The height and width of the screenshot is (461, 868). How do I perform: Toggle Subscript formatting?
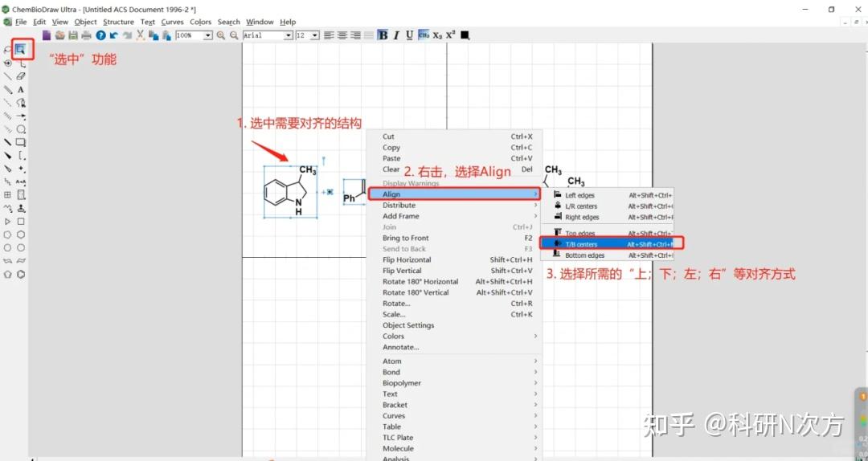coord(437,35)
